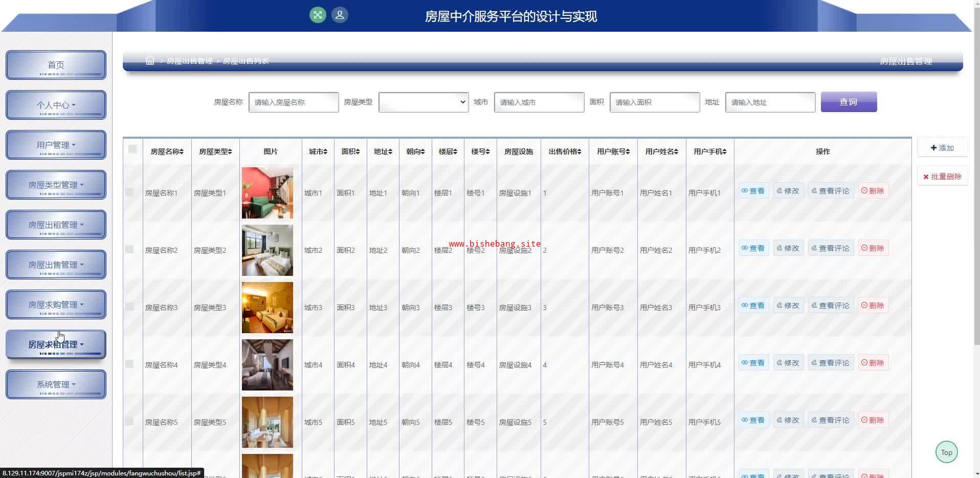The width and height of the screenshot is (980, 478).
Task: View details of 房屋名称1 row
Action: pos(753,191)
